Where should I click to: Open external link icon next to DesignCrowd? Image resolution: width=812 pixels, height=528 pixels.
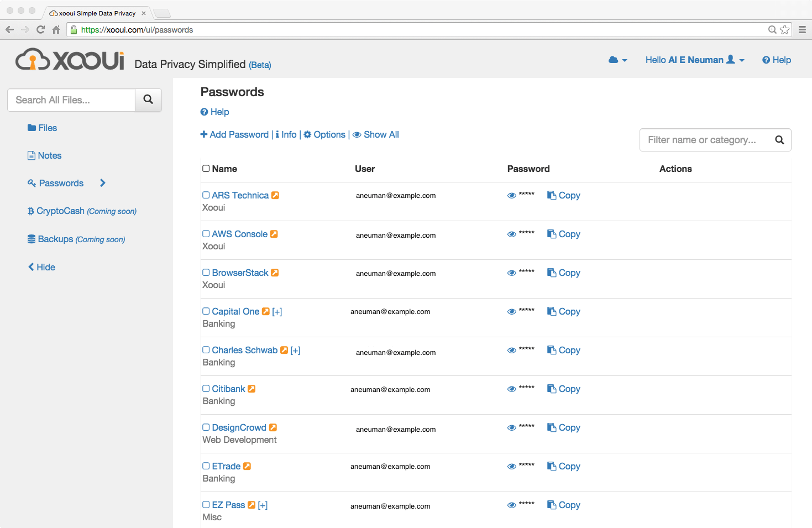pyautogui.click(x=273, y=427)
